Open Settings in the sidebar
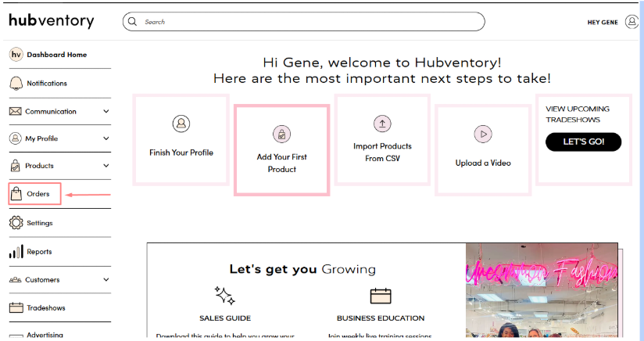This screenshot has height=341, width=644. [40, 223]
